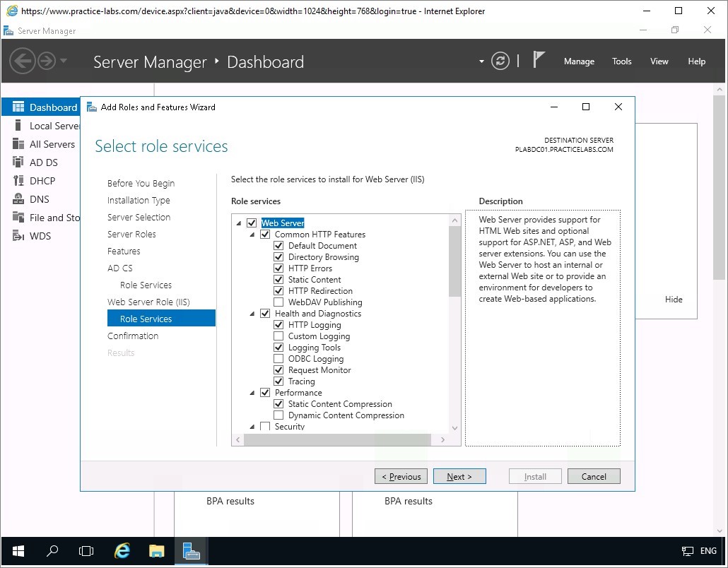Uncheck Static Content Compression

pos(278,403)
